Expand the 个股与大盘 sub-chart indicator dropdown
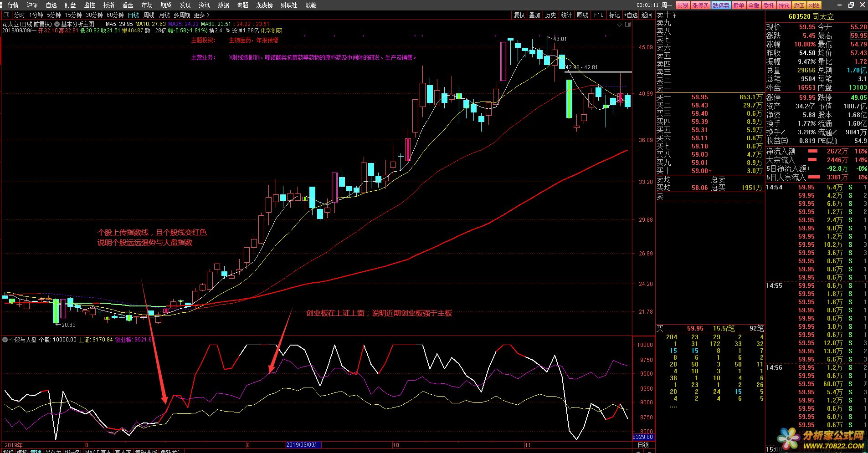This screenshot has width=868, height=453. pyautogui.click(x=5, y=340)
